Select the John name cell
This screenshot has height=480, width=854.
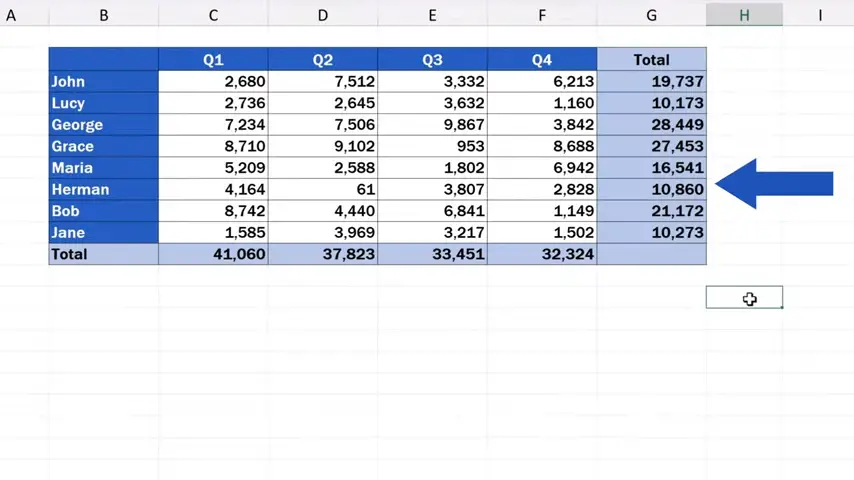pos(103,82)
